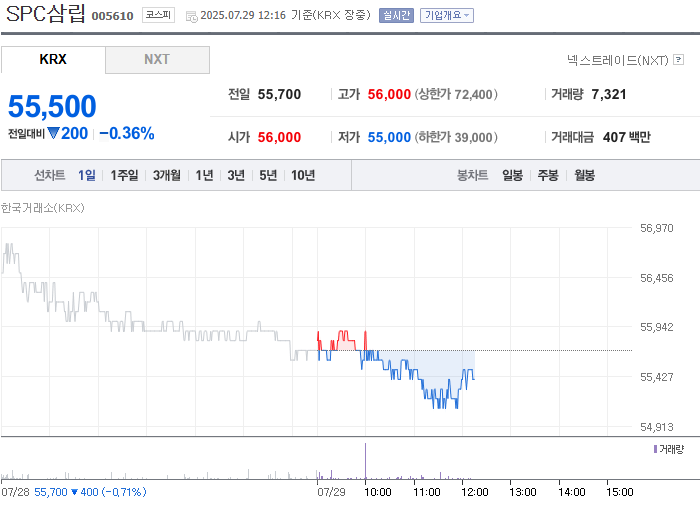Click the tall volume spike at 10:00
The height and width of the screenshot is (505, 700).
click(x=365, y=461)
